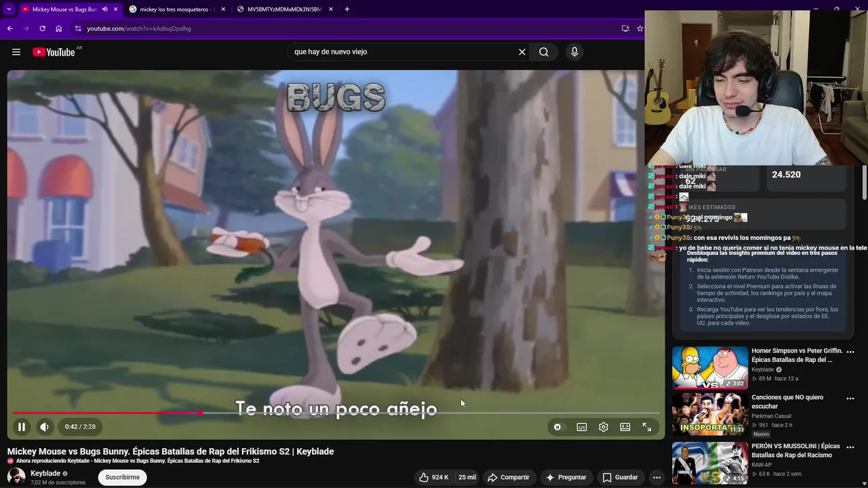Toggle subtitles with the captions icon
Image resolution: width=868 pixels, height=488 pixels.
[x=582, y=427]
